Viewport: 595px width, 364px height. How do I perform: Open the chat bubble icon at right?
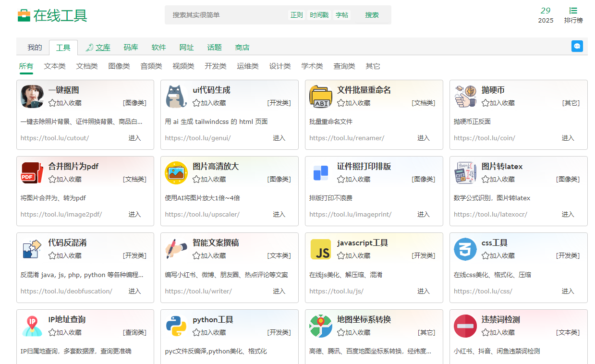point(577,46)
